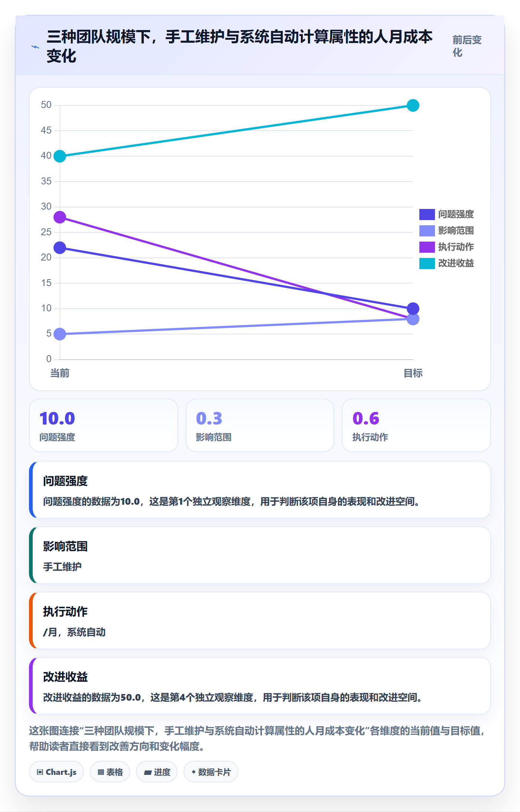Click the 执行动作 description card heading
Screen dimensions: 520x812
click(65, 612)
